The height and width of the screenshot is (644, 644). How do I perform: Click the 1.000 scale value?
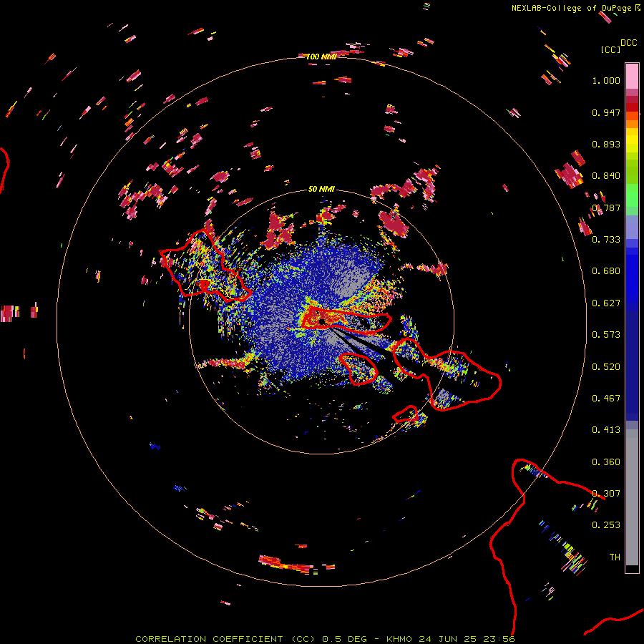606,80
